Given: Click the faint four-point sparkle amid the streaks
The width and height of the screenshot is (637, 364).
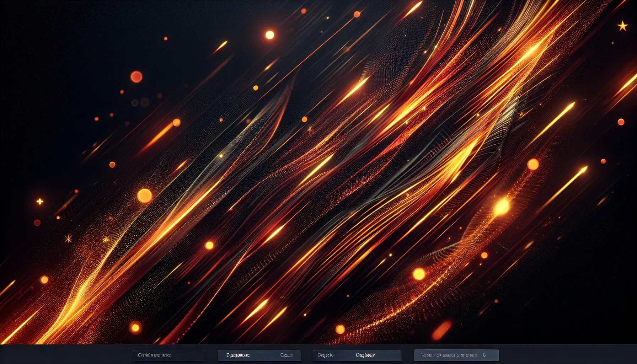Looking at the screenshot, I should tap(310, 129).
